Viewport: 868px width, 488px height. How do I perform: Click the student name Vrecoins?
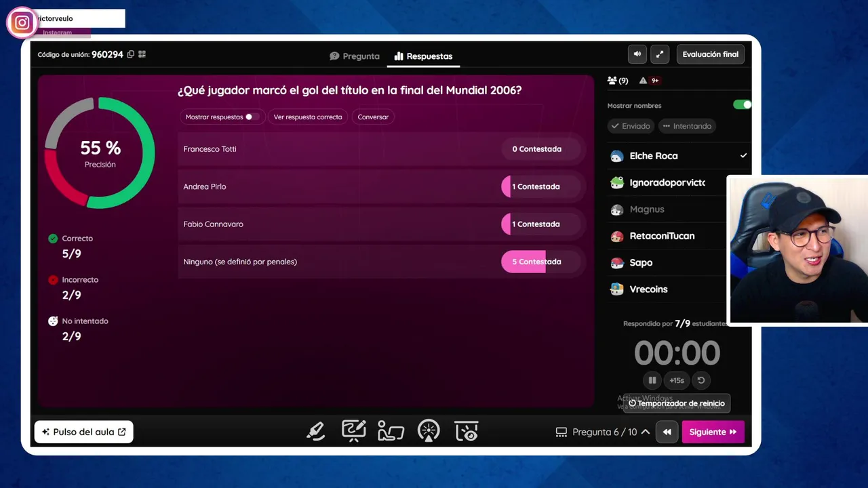[x=648, y=289]
